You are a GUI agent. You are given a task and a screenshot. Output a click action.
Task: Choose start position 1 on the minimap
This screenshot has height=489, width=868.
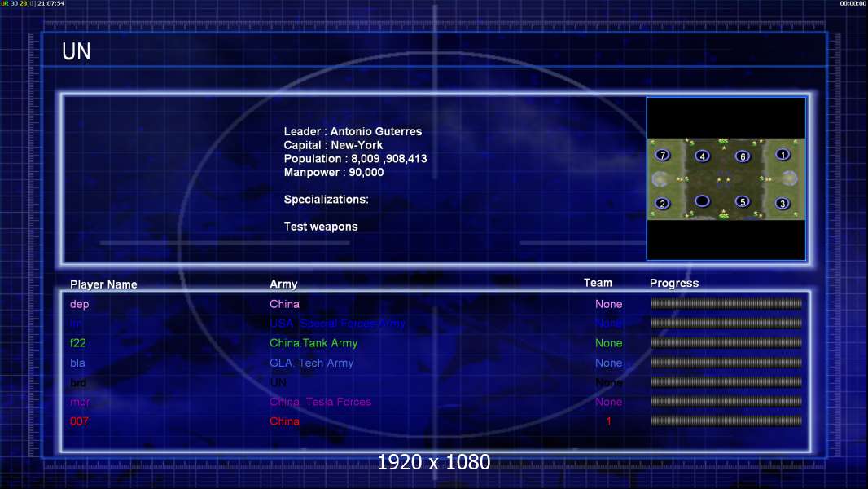tap(783, 154)
